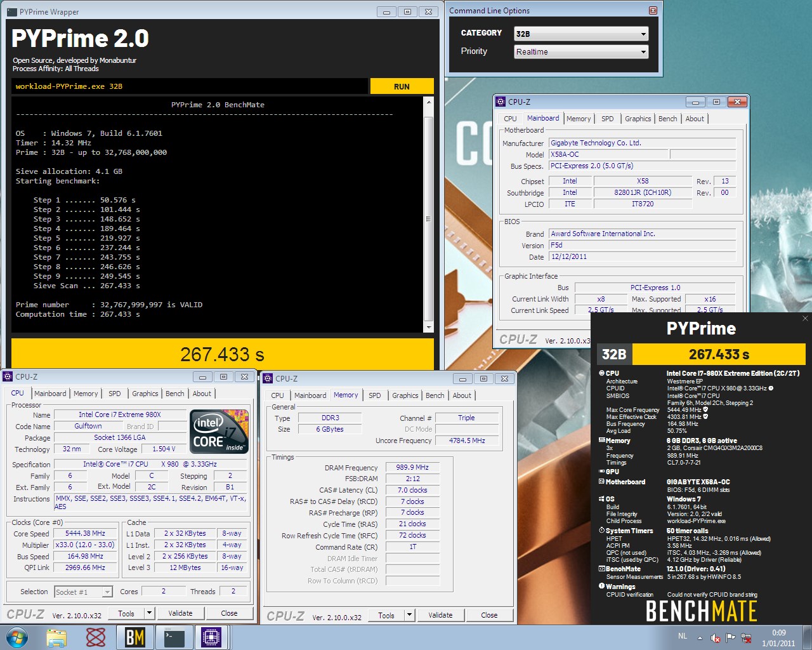Close the BenchMate PYPrime result overlay

[805, 319]
